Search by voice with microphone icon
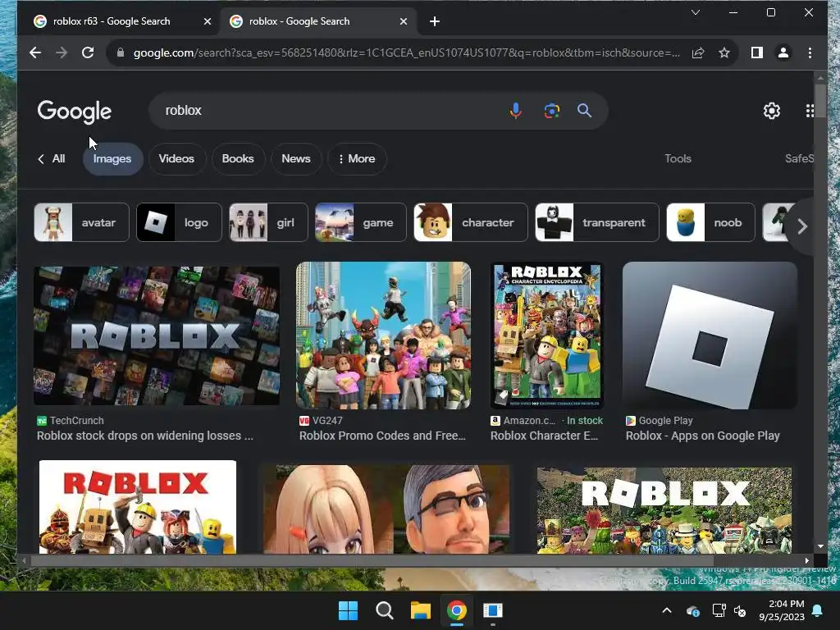This screenshot has width=840, height=630. (x=516, y=111)
